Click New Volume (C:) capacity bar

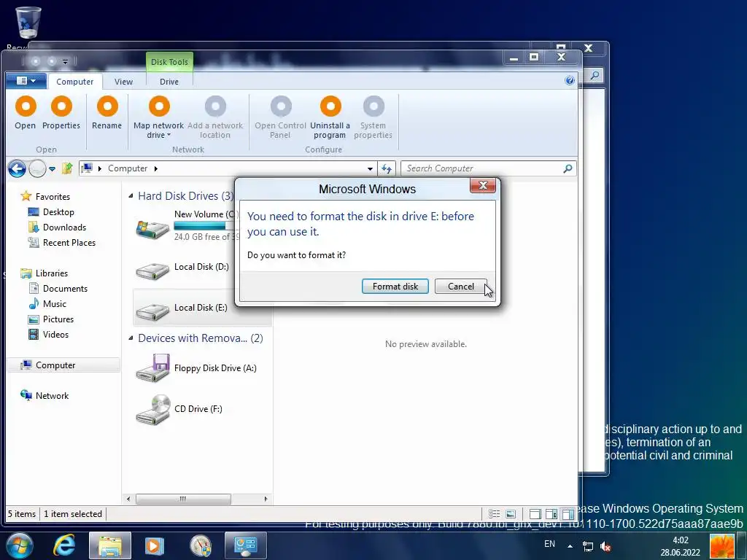pyautogui.click(x=205, y=226)
